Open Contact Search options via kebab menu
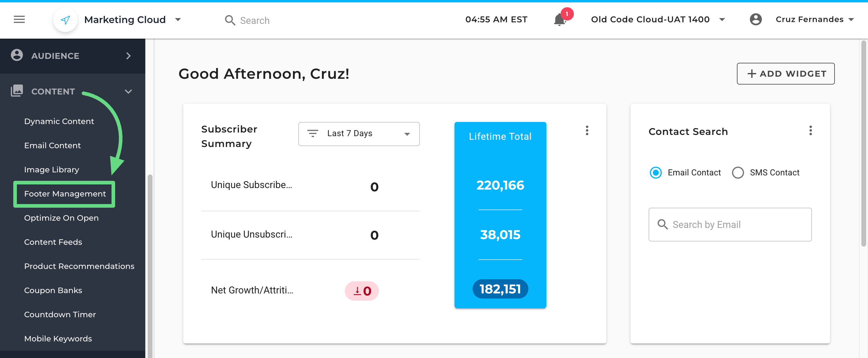The width and height of the screenshot is (868, 358). [x=811, y=131]
